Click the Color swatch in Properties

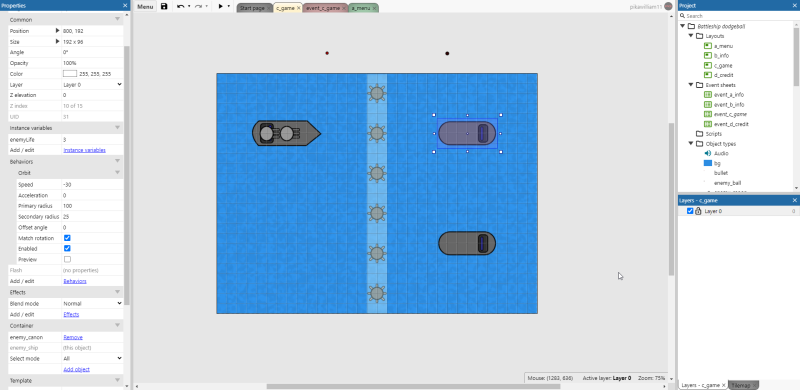(69, 74)
